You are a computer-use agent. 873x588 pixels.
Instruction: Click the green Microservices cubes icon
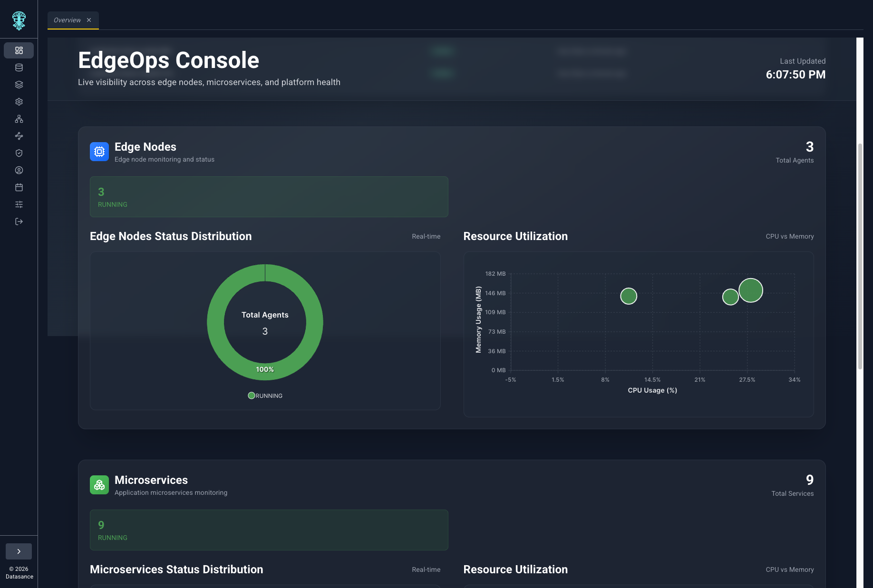pyautogui.click(x=99, y=485)
